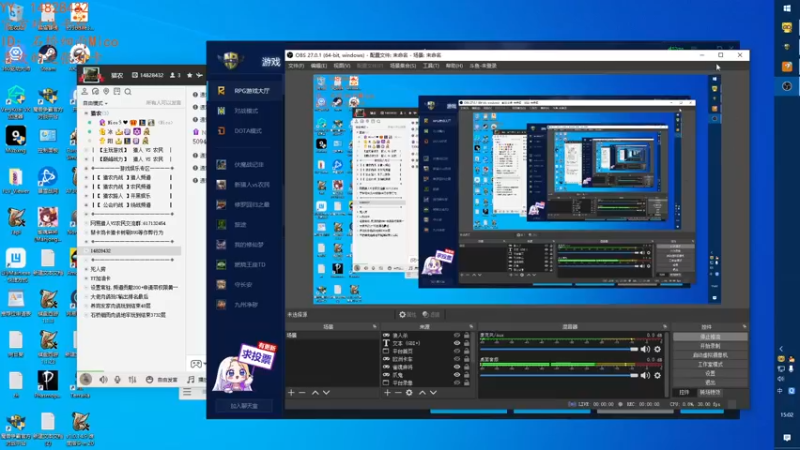Enable 工作室模式 in OBS controls
This screenshot has height=450, width=800.
(x=710, y=364)
